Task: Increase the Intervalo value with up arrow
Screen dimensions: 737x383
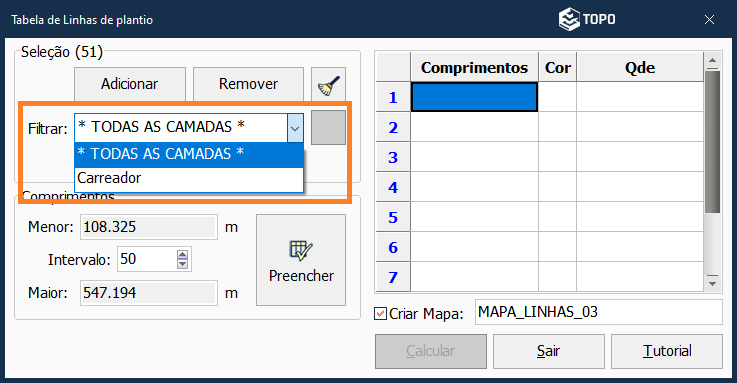Action: (182, 254)
